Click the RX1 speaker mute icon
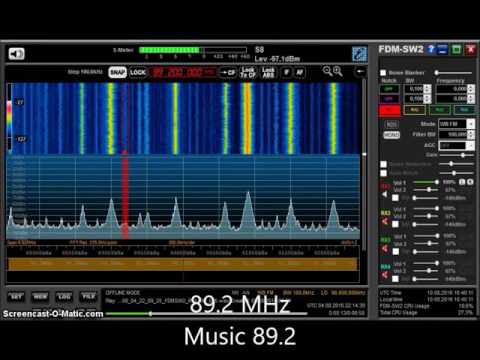 (385, 194)
